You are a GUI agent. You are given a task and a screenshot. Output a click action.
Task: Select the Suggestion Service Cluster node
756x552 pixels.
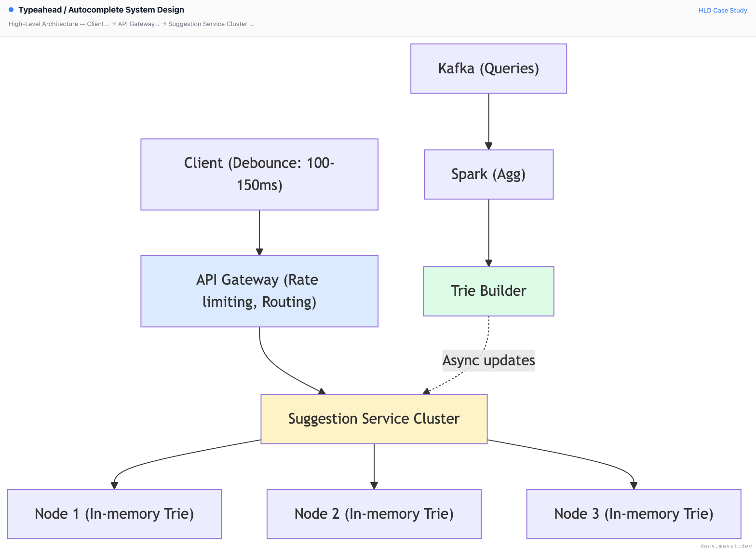pyautogui.click(x=374, y=419)
